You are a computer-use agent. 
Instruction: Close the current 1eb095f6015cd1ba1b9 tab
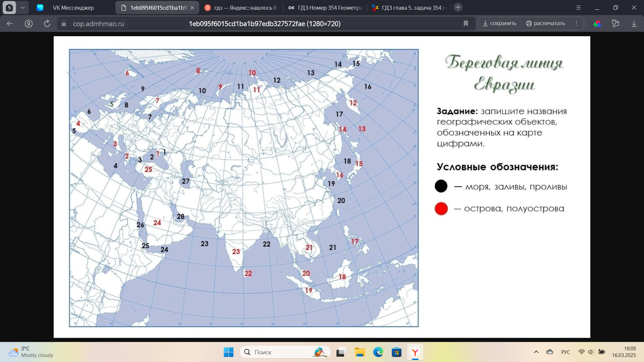tap(192, 7)
